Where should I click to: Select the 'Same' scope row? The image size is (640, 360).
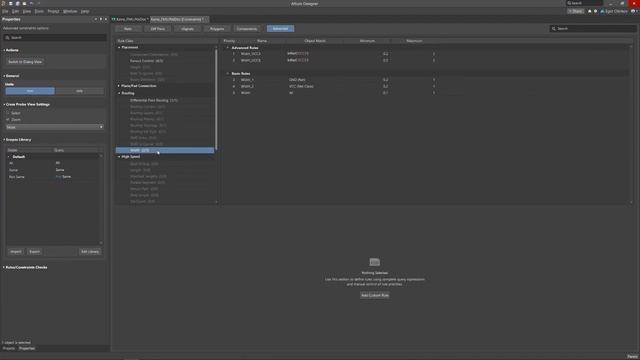[53, 170]
